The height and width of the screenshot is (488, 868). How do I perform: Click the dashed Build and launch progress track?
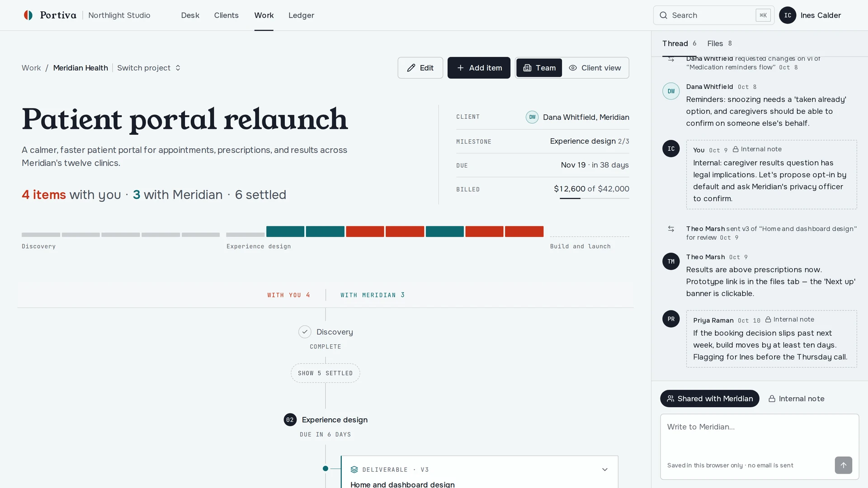pos(590,236)
